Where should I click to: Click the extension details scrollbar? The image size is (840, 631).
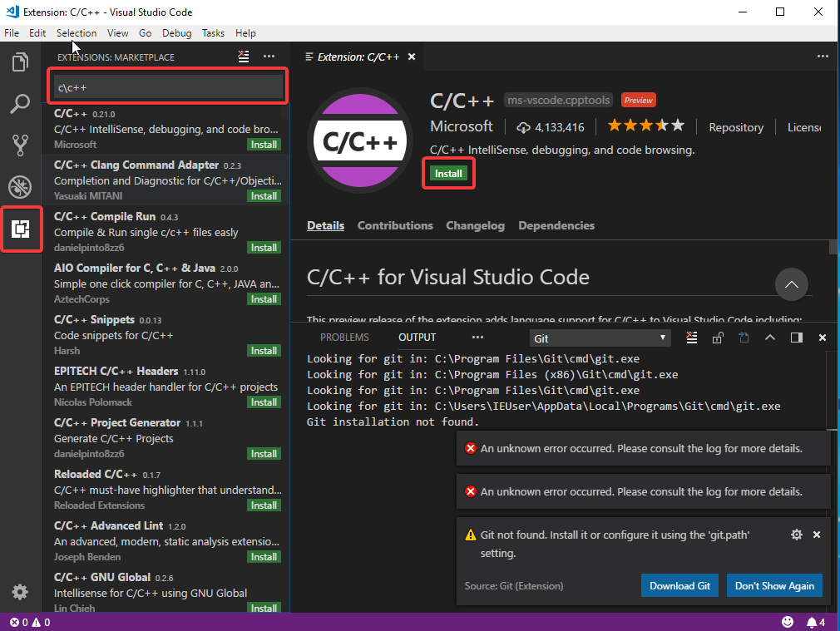coord(833,247)
